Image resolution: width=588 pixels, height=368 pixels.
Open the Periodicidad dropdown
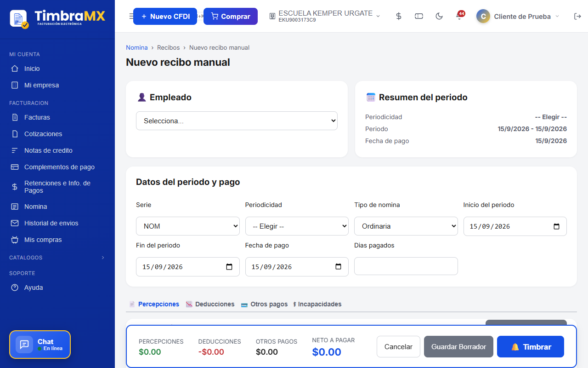tap(297, 226)
